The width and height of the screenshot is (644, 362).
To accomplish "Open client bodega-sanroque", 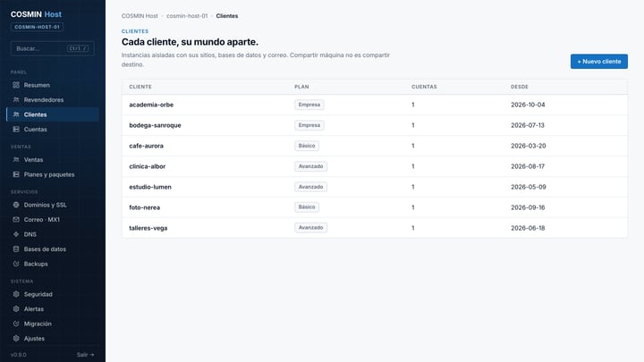I will point(155,125).
